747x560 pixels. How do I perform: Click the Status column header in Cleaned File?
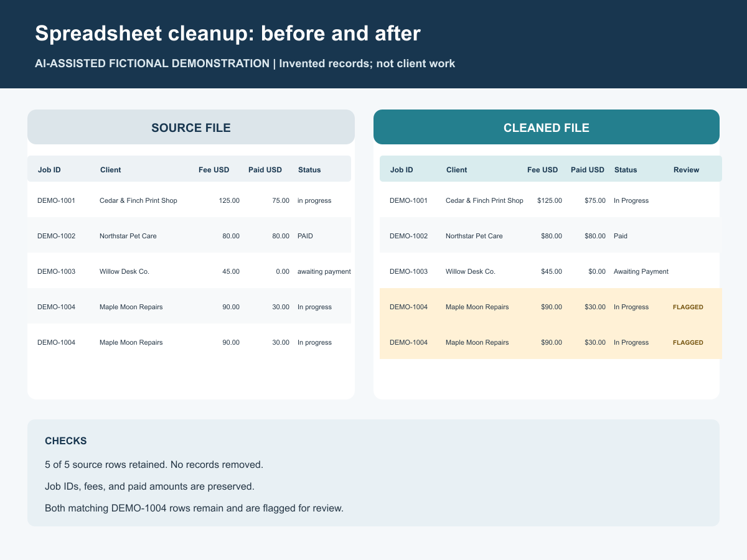626,170
